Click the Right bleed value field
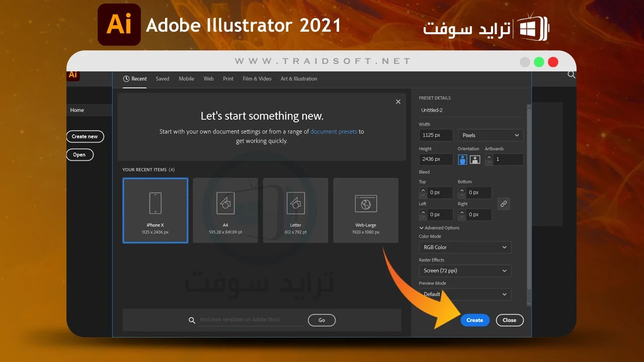Viewport: 644px width, 362px height. (478, 215)
